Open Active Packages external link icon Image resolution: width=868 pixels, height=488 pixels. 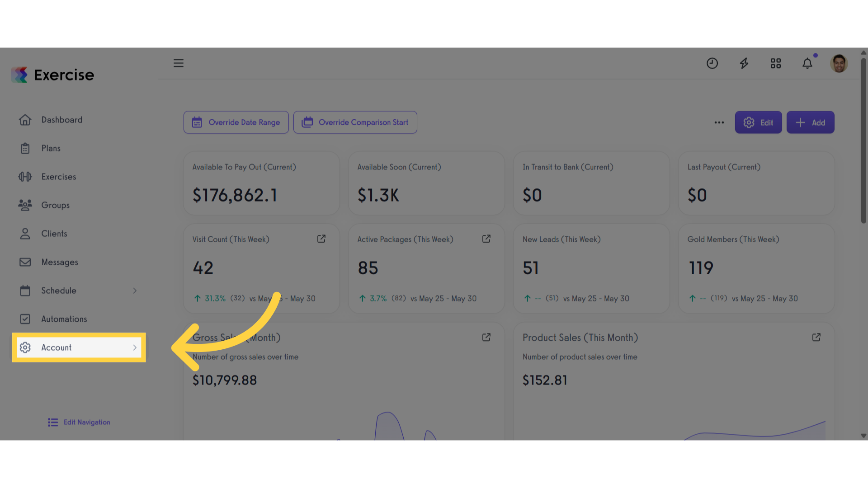pyautogui.click(x=486, y=239)
